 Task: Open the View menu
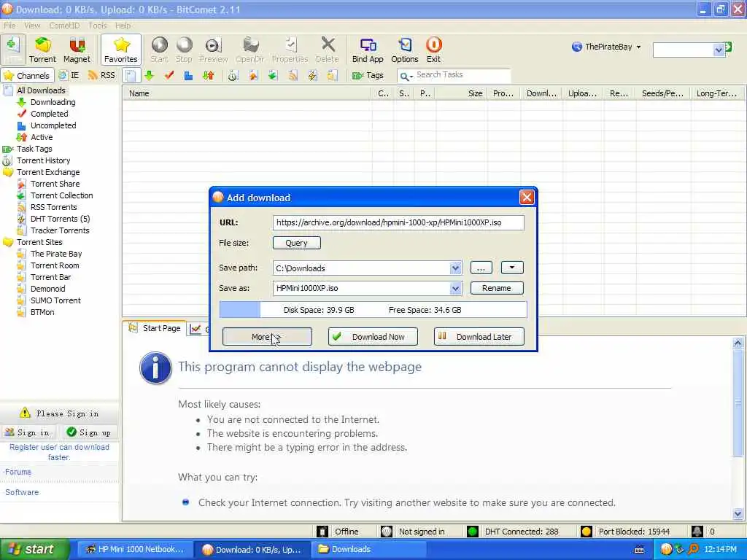32,26
